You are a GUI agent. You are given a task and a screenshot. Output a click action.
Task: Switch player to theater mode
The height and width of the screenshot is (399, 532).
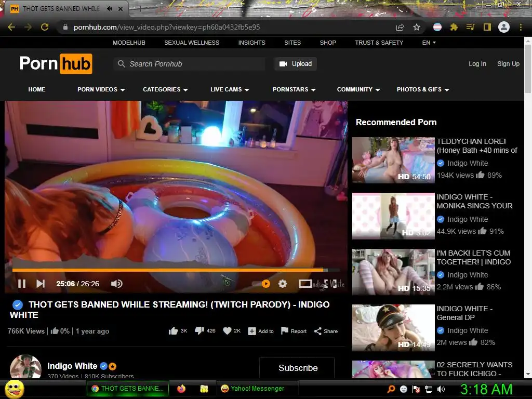[305, 284]
